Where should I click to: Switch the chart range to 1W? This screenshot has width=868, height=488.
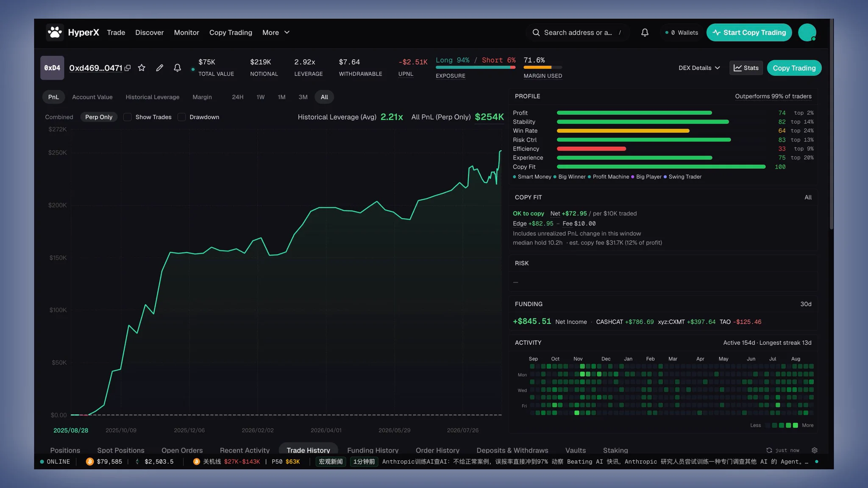(x=260, y=97)
